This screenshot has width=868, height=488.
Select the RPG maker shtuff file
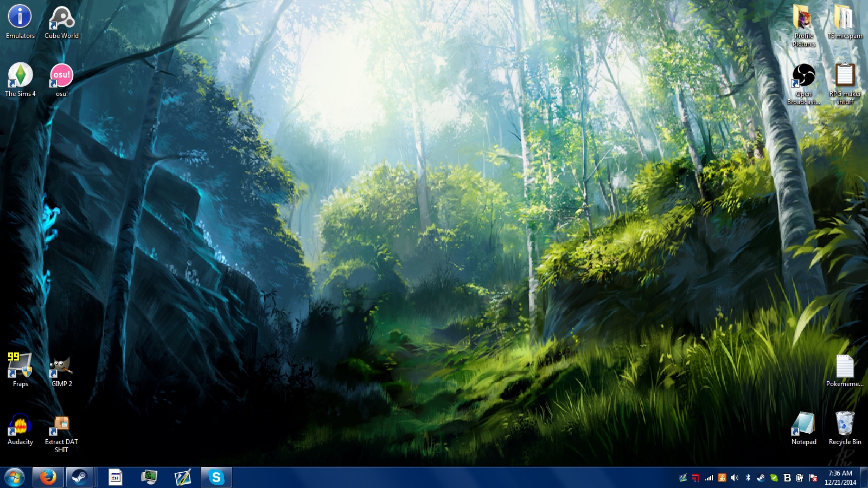coord(845,84)
